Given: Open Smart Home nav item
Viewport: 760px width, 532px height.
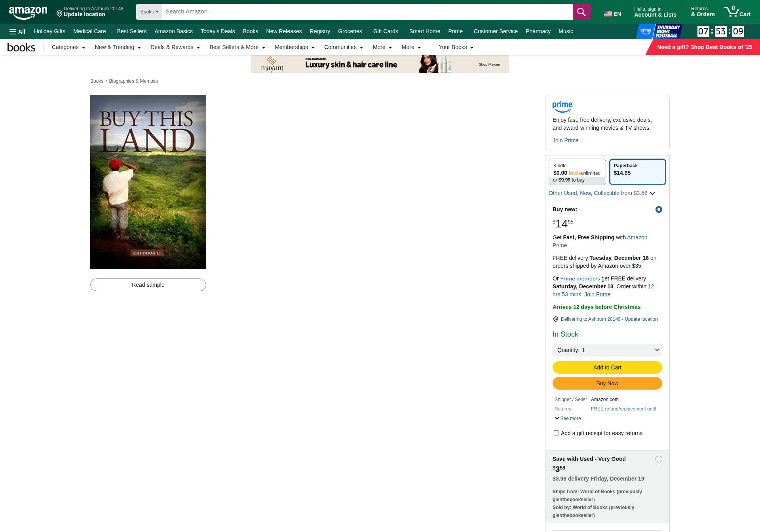Looking at the screenshot, I should coord(425,32).
